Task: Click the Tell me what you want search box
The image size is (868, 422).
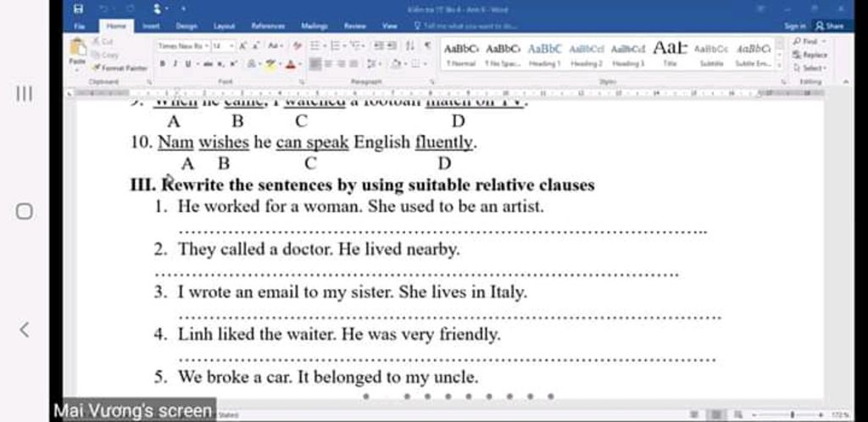Action: 466,25
